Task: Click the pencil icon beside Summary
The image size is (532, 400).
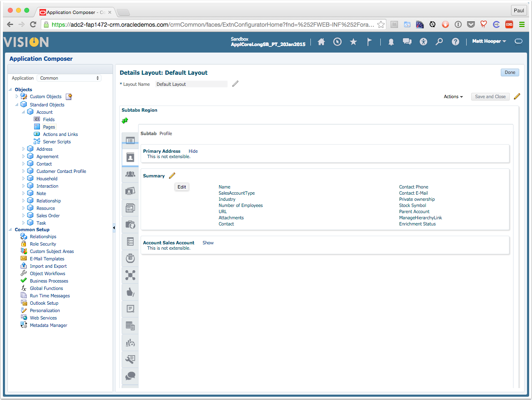Action: tap(172, 176)
